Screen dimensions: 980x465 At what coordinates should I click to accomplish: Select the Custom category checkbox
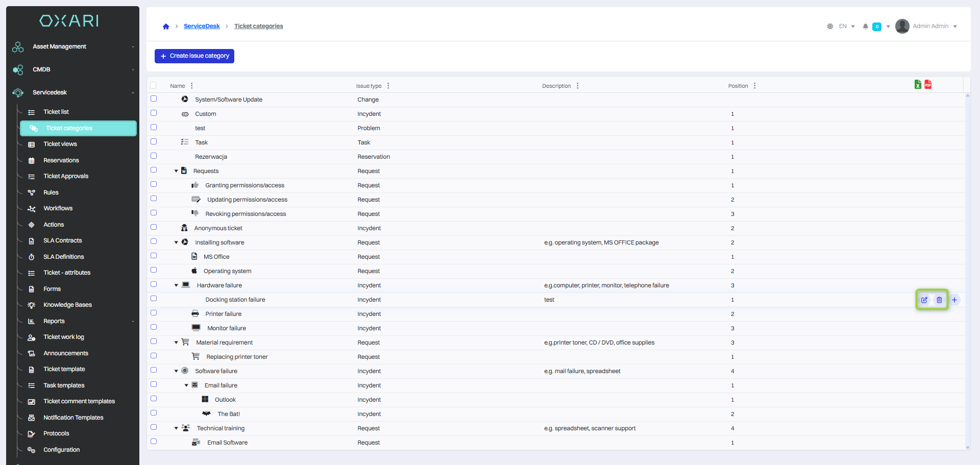[154, 113]
